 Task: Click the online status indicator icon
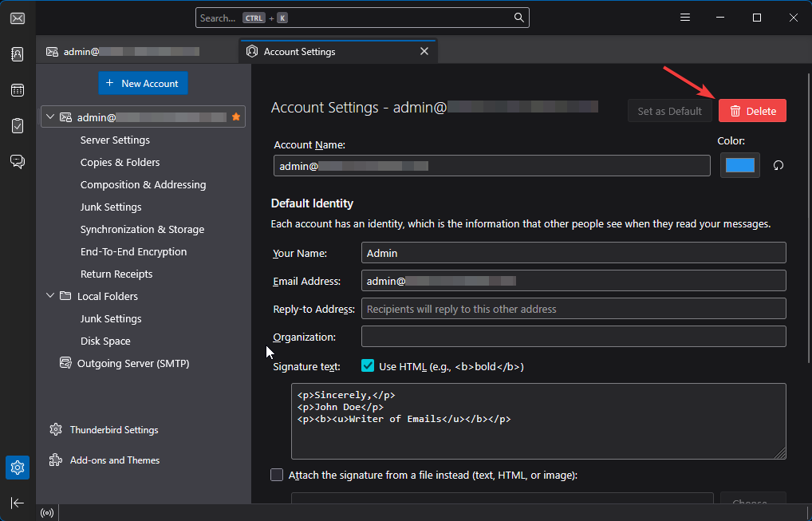pos(47,513)
